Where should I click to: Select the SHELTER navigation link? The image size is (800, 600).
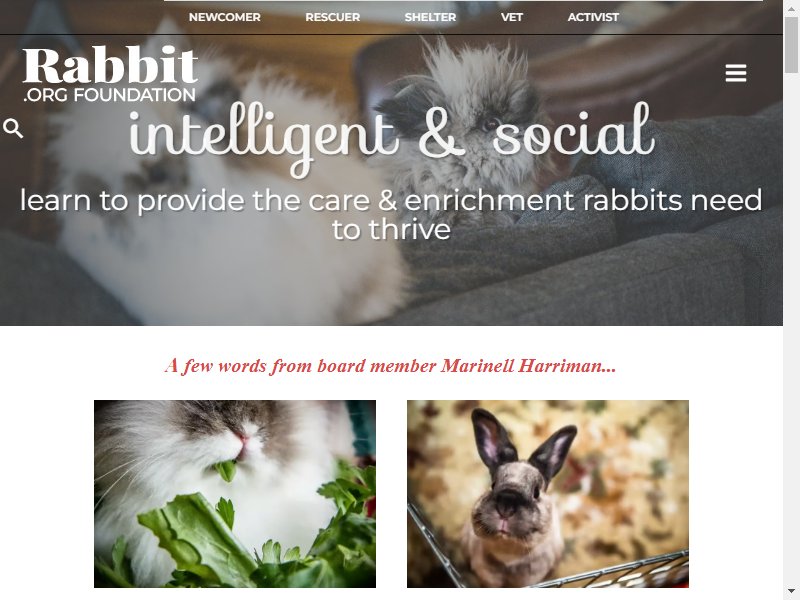coord(430,17)
